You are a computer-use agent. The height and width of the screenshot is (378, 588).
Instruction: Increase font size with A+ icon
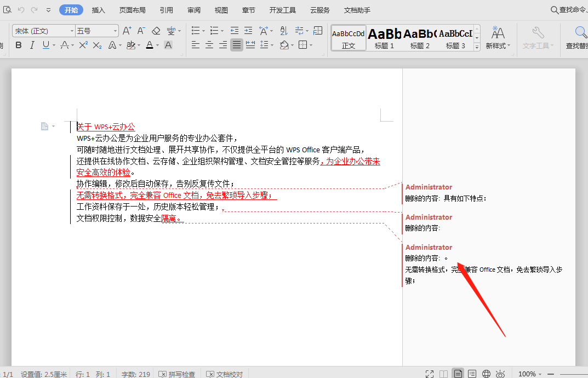tap(127, 30)
